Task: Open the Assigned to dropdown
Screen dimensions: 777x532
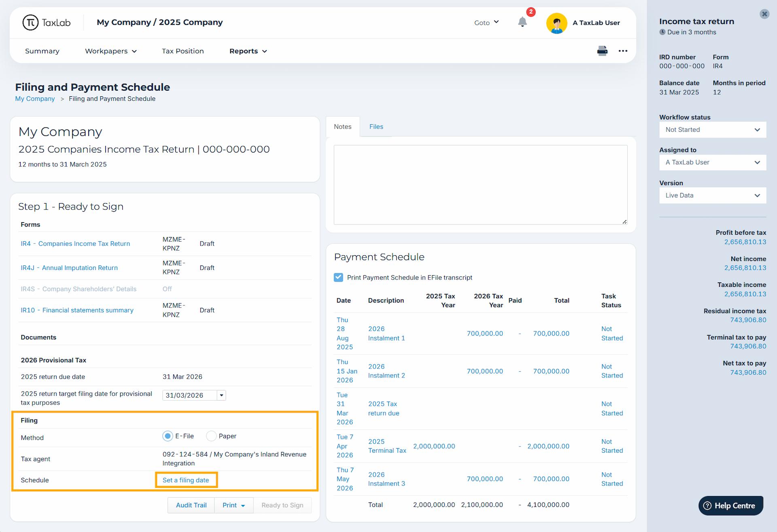Action: 712,162
